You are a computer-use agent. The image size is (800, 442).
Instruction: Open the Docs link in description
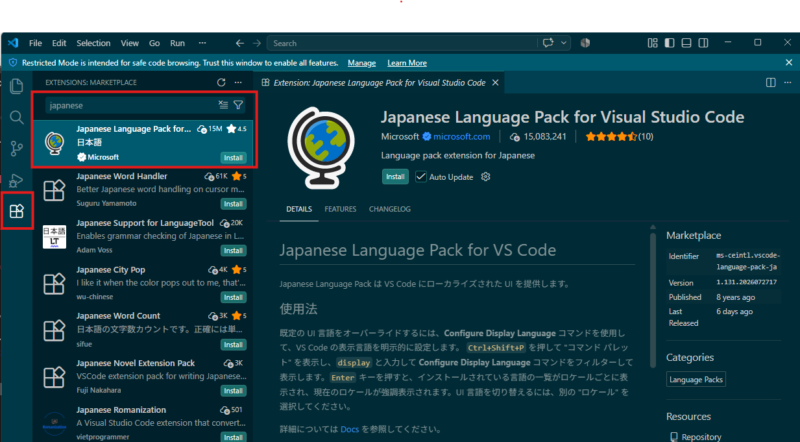349,429
